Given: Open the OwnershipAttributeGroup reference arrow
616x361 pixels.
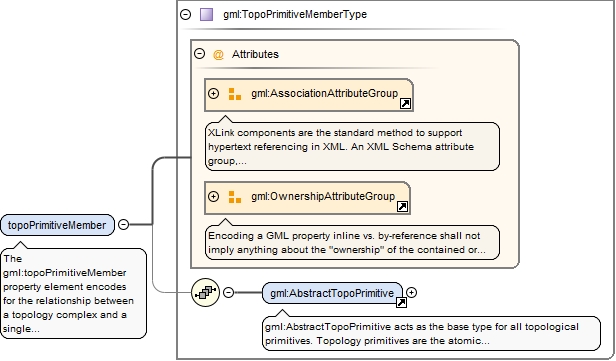Looking at the screenshot, I should [402, 207].
